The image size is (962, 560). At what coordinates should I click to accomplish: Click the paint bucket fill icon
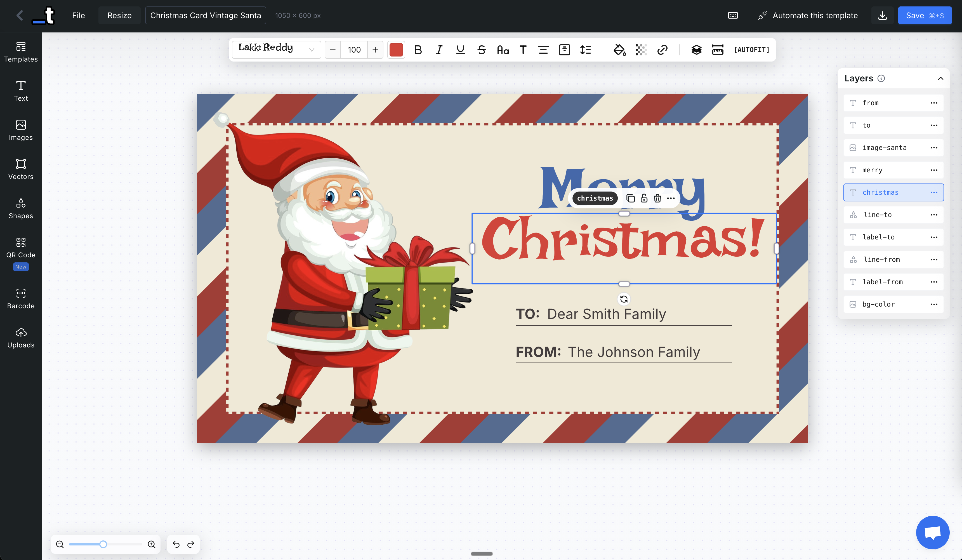(x=619, y=50)
